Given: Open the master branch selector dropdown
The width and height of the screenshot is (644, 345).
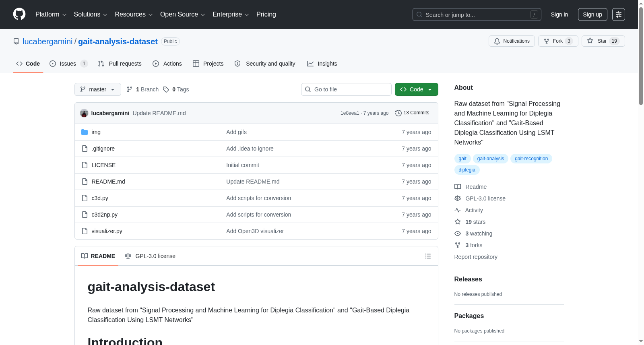Looking at the screenshot, I should click(x=98, y=89).
